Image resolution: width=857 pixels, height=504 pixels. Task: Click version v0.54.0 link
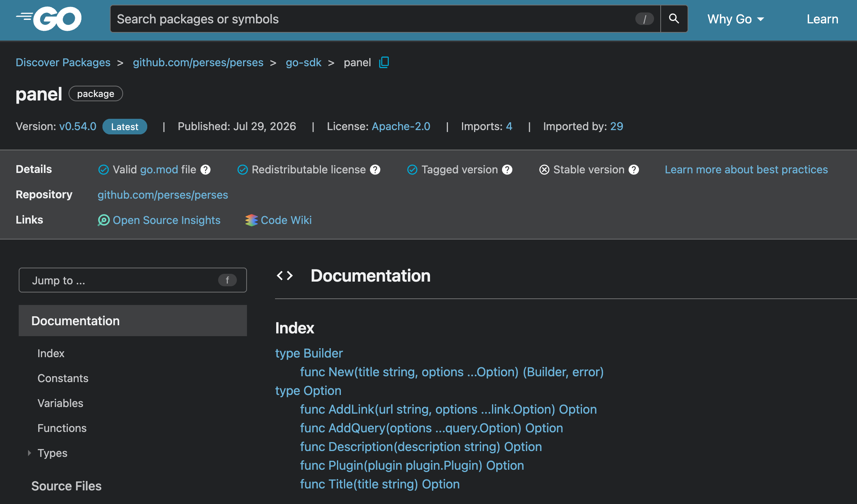78,126
